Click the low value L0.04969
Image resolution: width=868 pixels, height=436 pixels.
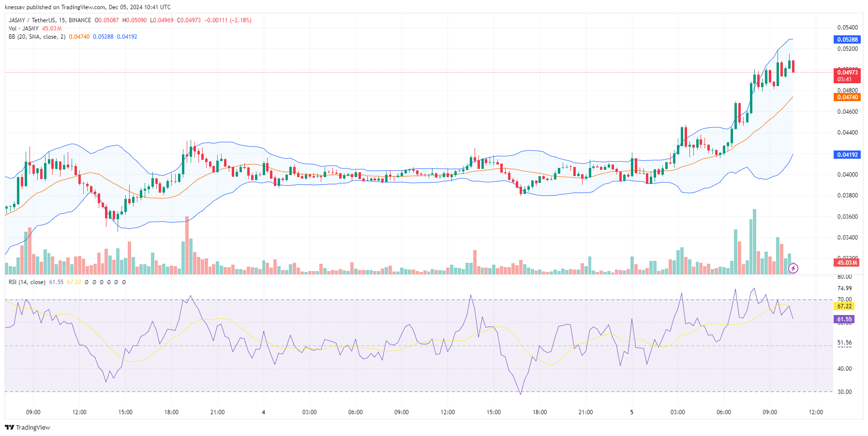162,20
